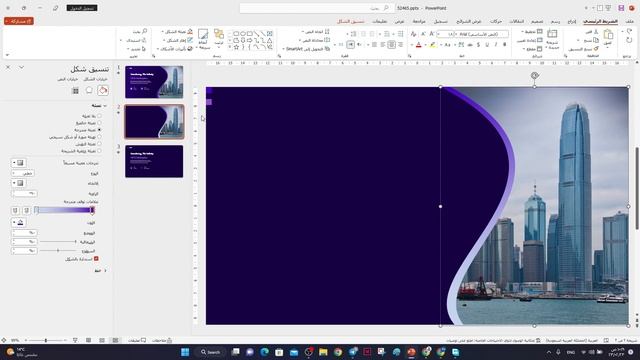
Task: Collapse the Fill section in pane
Action: (x=105, y=106)
